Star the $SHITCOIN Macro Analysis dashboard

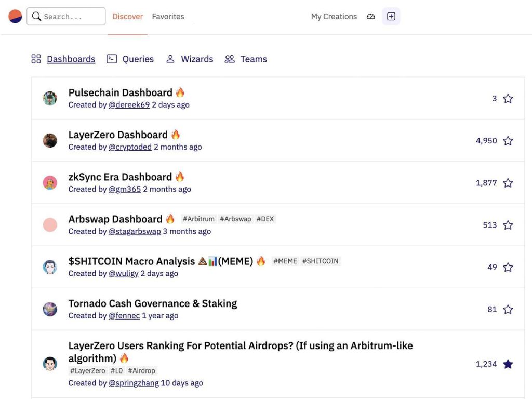click(x=508, y=267)
